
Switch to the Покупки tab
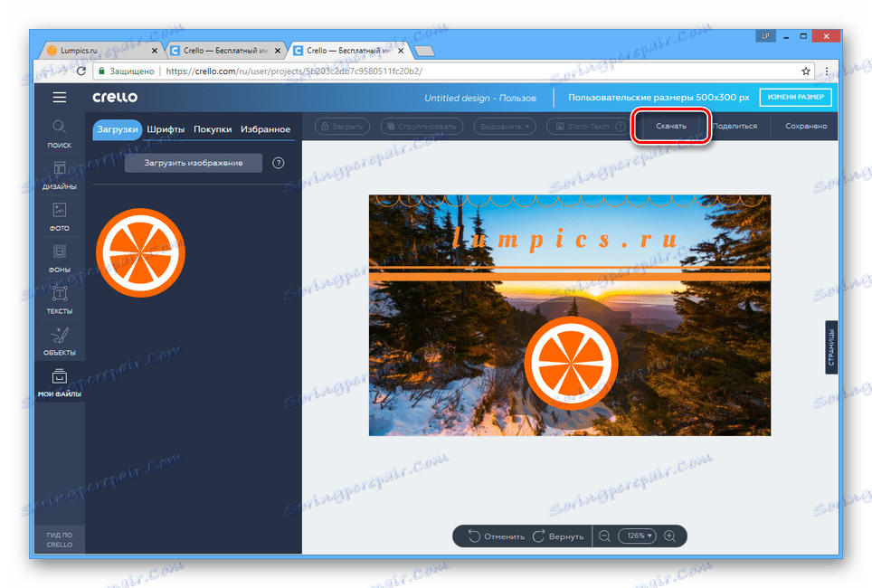point(213,129)
